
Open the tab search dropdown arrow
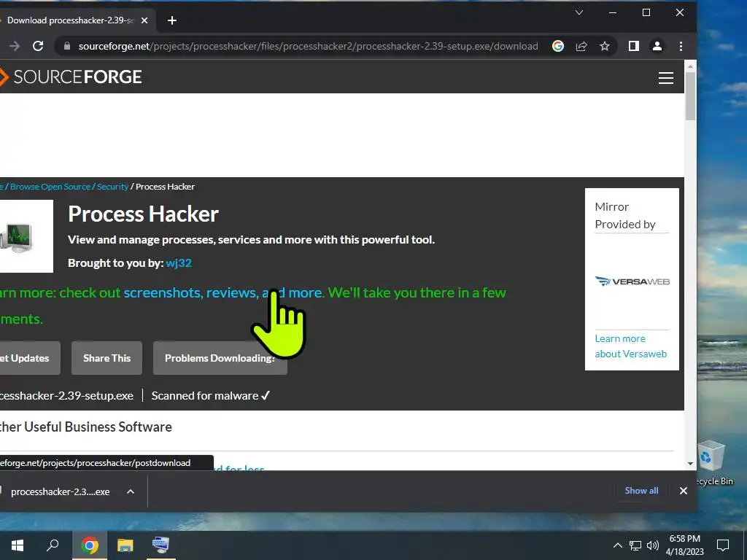click(x=579, y=12)
